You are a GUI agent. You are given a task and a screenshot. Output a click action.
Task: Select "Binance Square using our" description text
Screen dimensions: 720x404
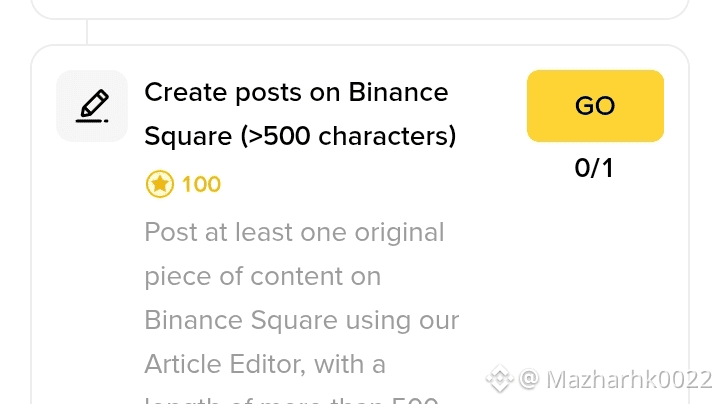click(x=302, y=320)
